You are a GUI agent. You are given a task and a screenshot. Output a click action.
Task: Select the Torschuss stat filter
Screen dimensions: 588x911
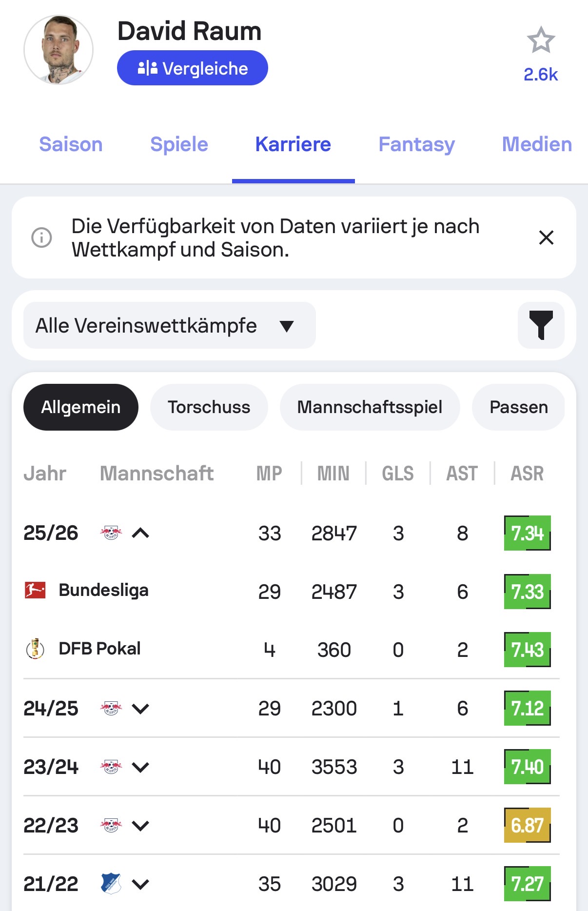pyautogui.click(x=209, y=407)
